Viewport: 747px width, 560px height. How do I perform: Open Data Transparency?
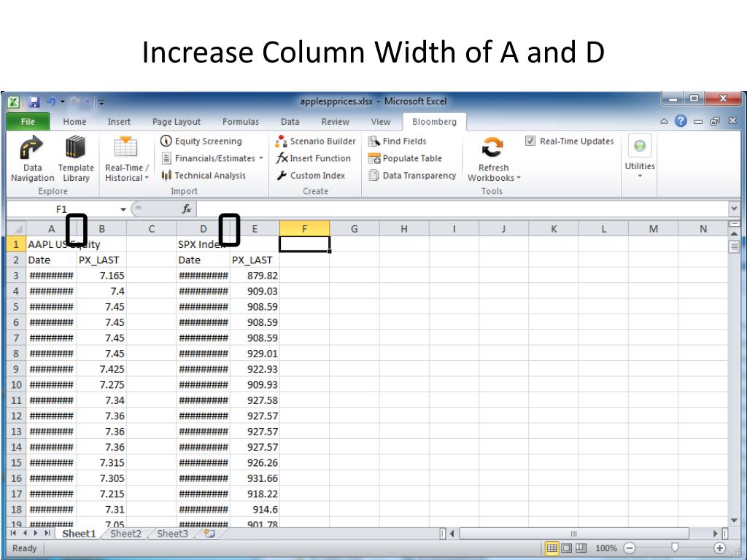[412, 175]
